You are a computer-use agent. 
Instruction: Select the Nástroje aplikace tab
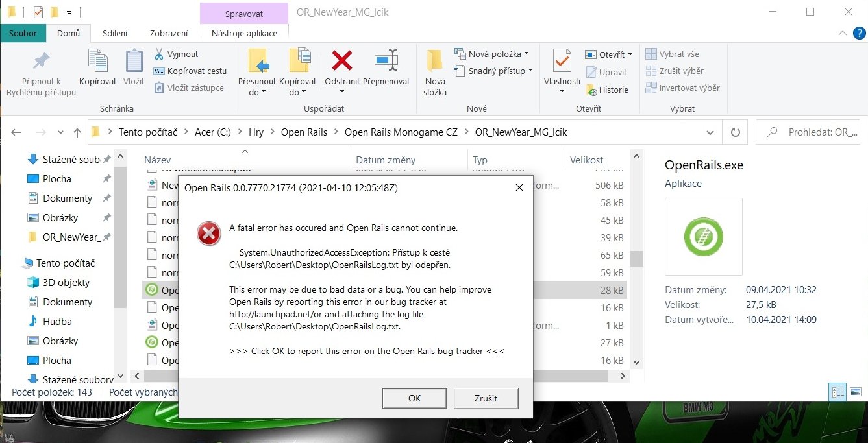click(x=244, y=33)
